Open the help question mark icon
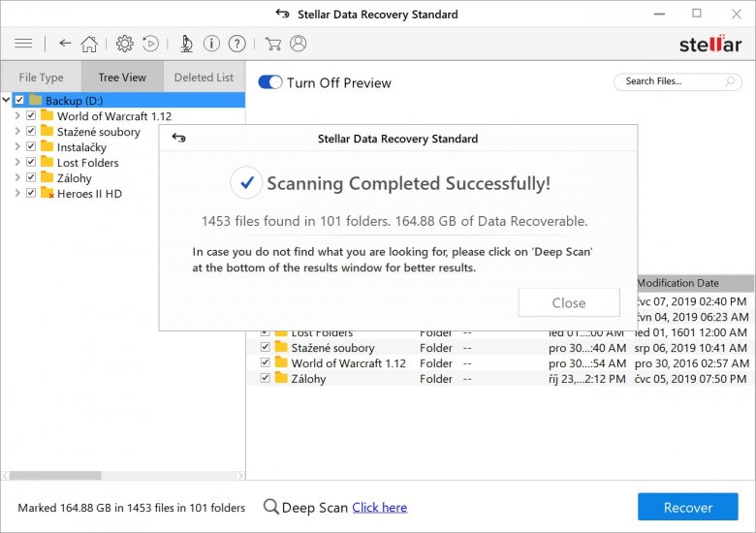This screenshot has height=533, width=756. 236,44
